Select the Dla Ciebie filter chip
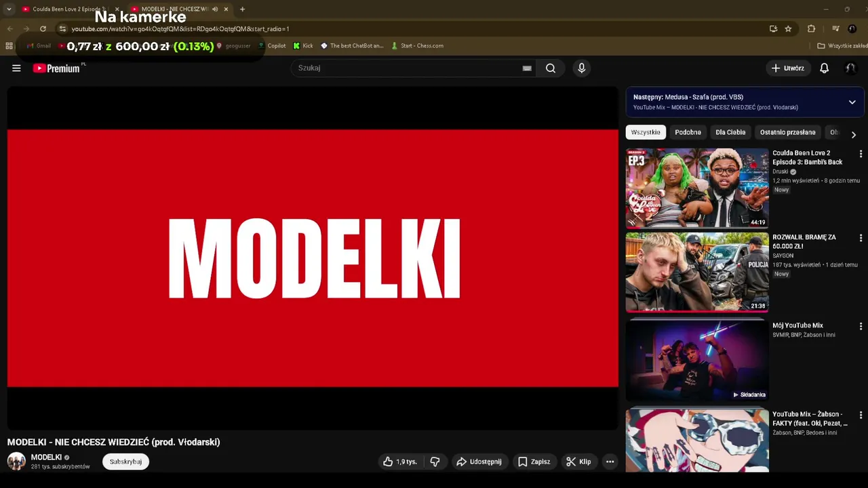Image resolution: width=868 pixels, height=488 pixels. point(730,132)
